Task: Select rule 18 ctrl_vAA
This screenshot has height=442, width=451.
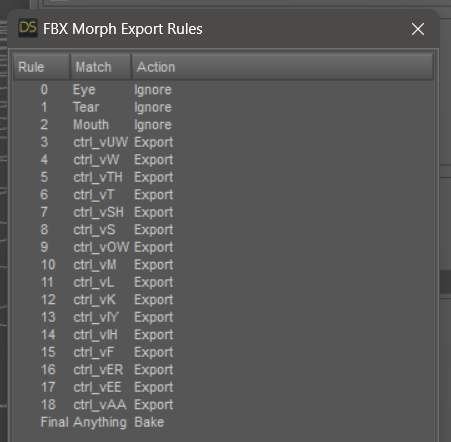Action: (224, 405)
